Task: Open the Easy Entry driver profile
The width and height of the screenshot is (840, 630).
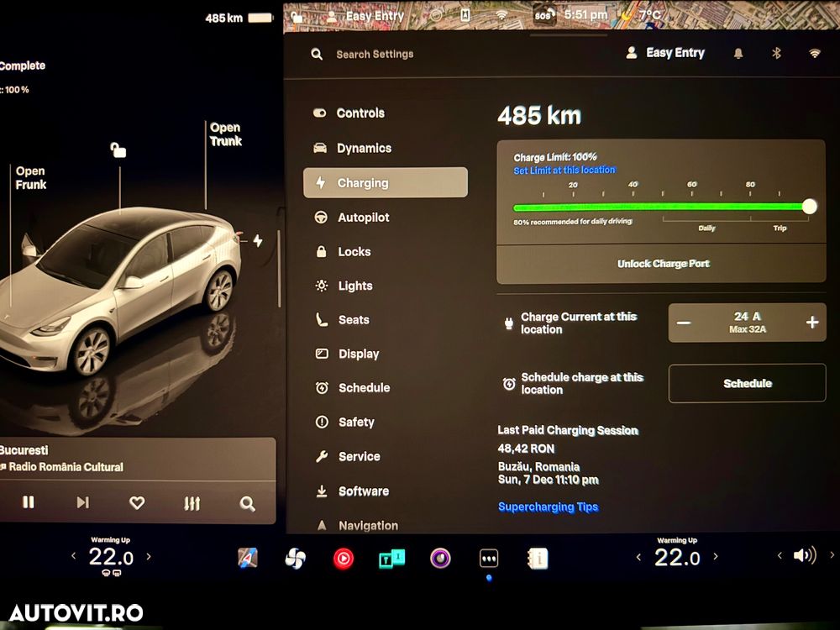Action: (664, 52)
